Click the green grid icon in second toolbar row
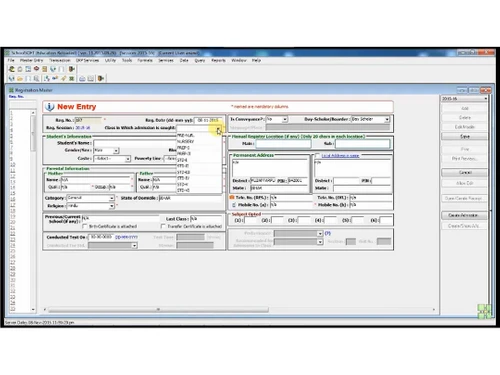The image size is (500, 375). [71, 78]
